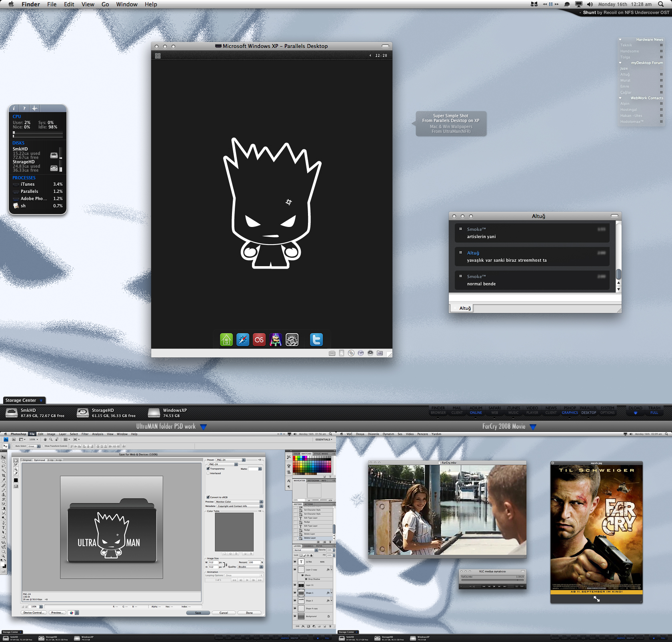Screen dimensions: 672x642
Task: Click the expand arrows under Far Cry poster
Action: pyautogui.click(x=596, y=599)
